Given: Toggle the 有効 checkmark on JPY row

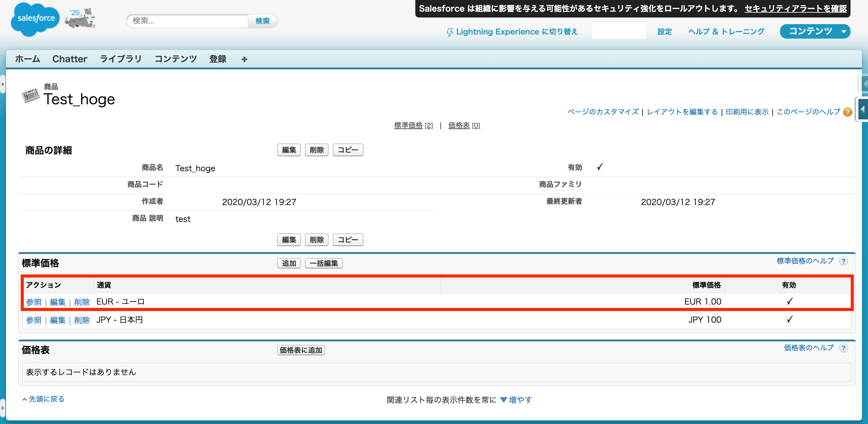Looking at the screenshot, I should (789, 320).
